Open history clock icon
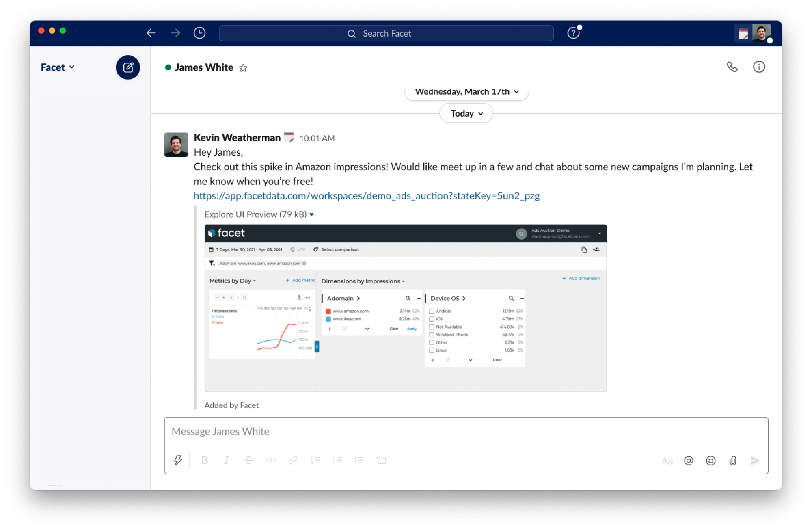 (199, 33)
